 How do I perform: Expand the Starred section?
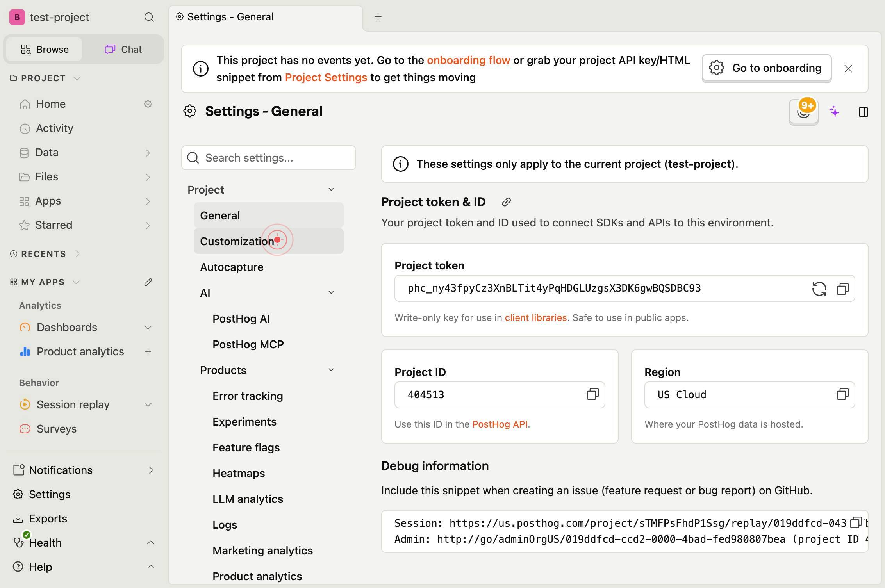148,225
